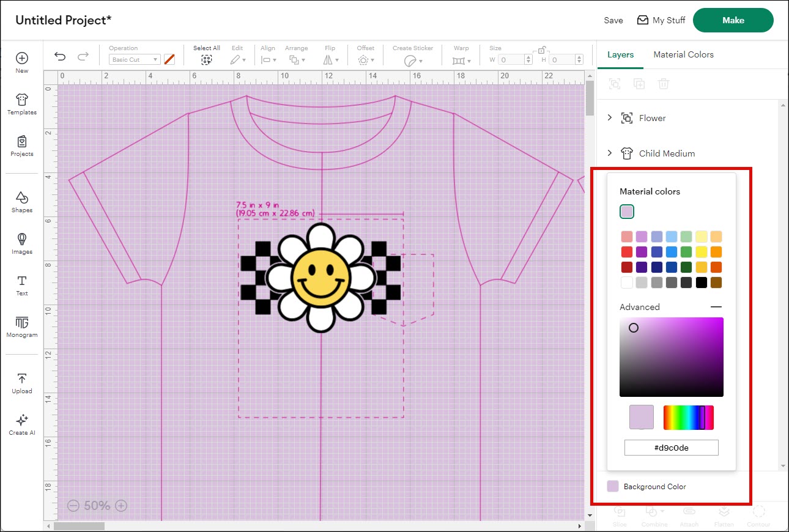Screen dimensions: 789x532
Task: Select the Shapes tool in the sidebar
Action: click(x=21, y=202)
